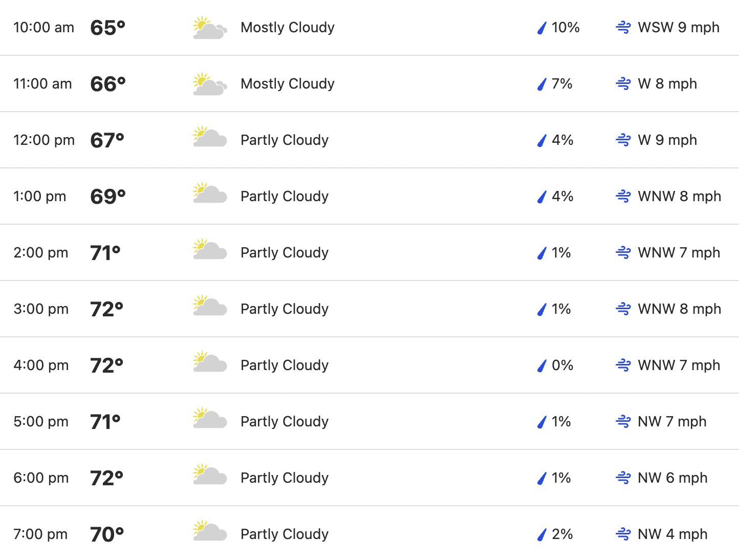Select the 1:00 pm hourly forecast time
Screen dimensions: 739x560
pos(40,197)
